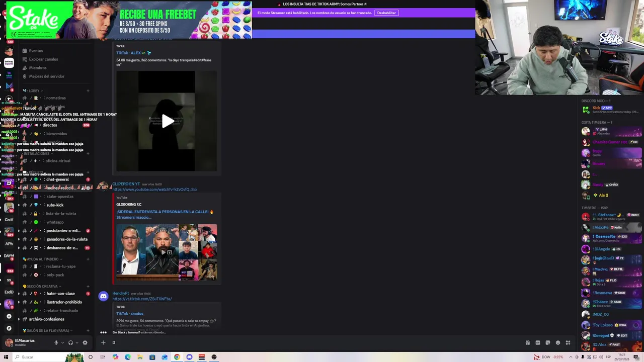Open apps launcher in message bar

[568, 343]
